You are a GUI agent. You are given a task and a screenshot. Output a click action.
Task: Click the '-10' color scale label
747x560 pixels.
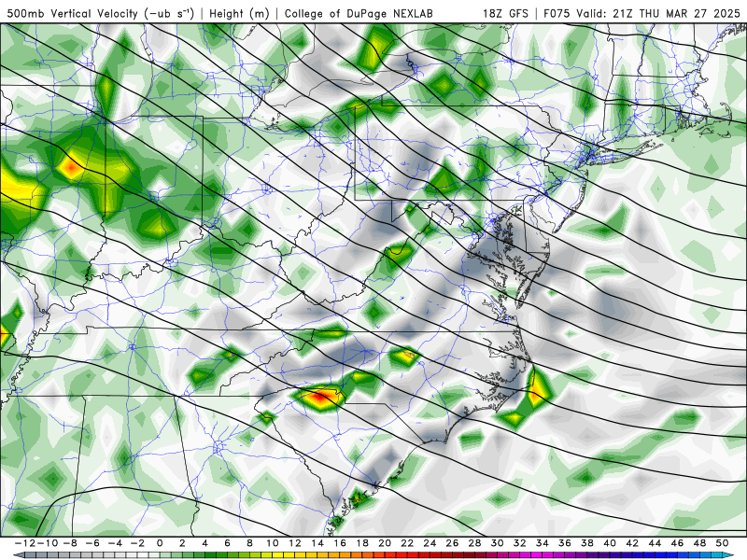46,543
